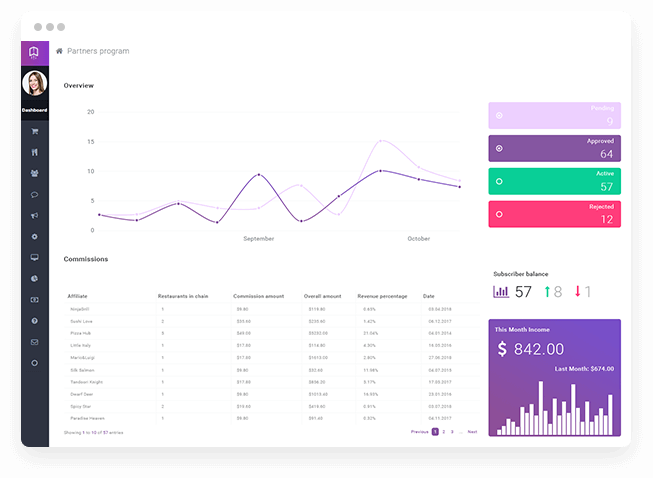Viewport: 653px width, 478px height.
Task: Click the envelope messages sidebar icon
Action: 34,342
